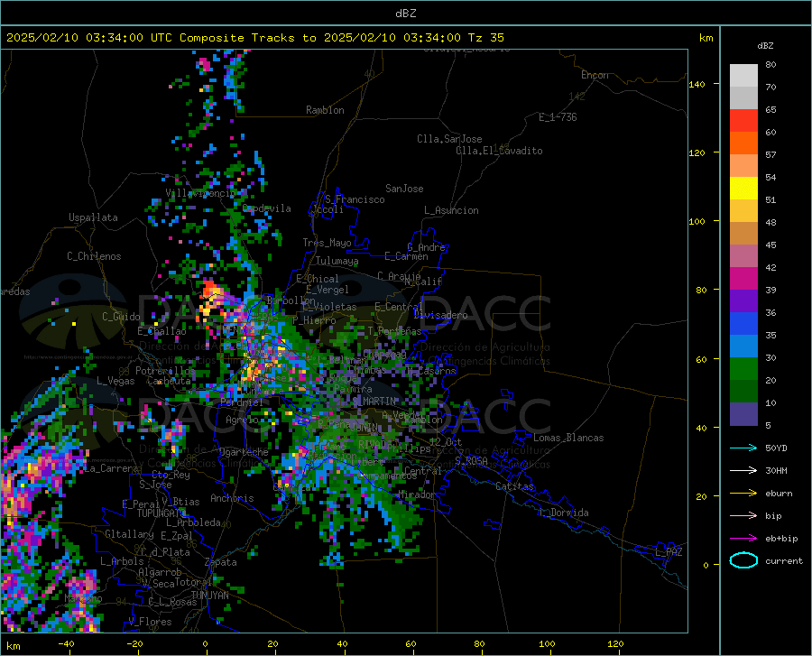Image resolution: width=812 pixels, height=656 pixels.
Task: Click the Capdevila map label
Action: tap(267, 208)
